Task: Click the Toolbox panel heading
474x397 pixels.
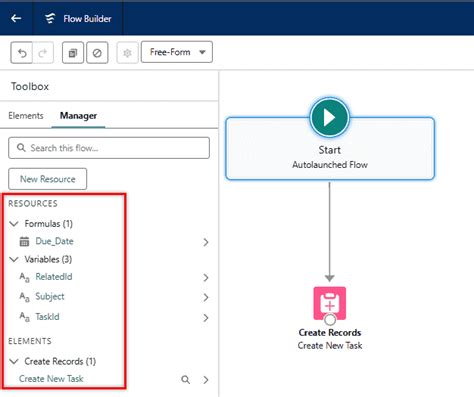Action: point(30,87)
